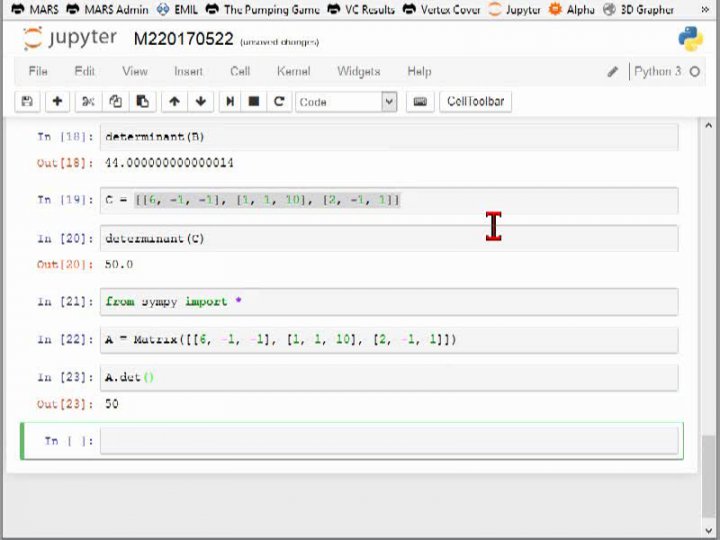The width and height of the screenshot is (720, 540).
Task: Click output value 44.000000000000014
Action: (x=169, y=163)
